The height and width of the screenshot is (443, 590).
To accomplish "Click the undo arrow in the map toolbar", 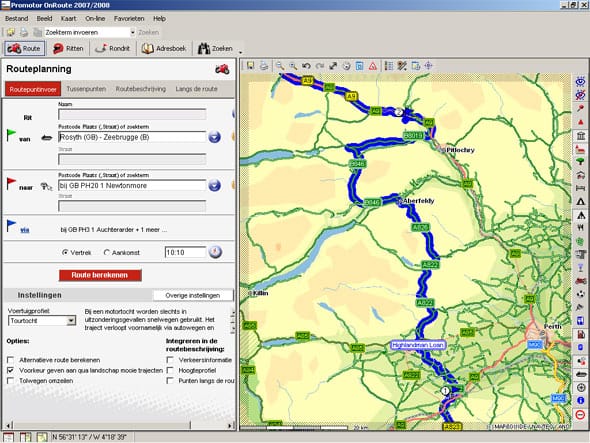I will 306,66.
